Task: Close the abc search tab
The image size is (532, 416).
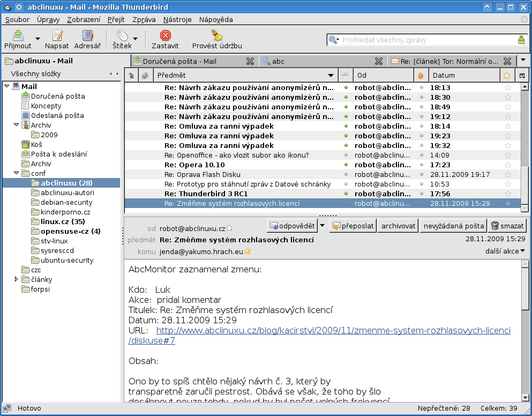Action: (379, 61)
